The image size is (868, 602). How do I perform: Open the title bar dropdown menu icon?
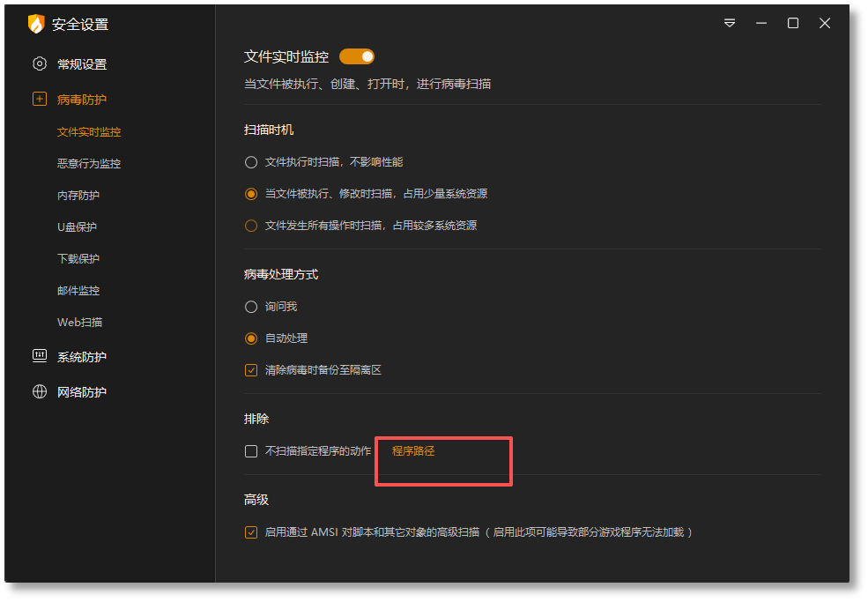point(730,23)
